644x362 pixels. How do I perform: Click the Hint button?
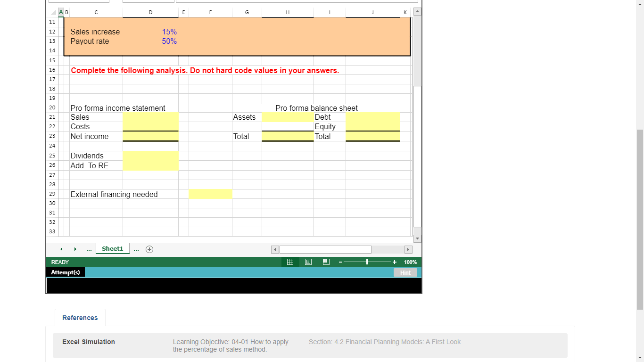tap(405, 272)
